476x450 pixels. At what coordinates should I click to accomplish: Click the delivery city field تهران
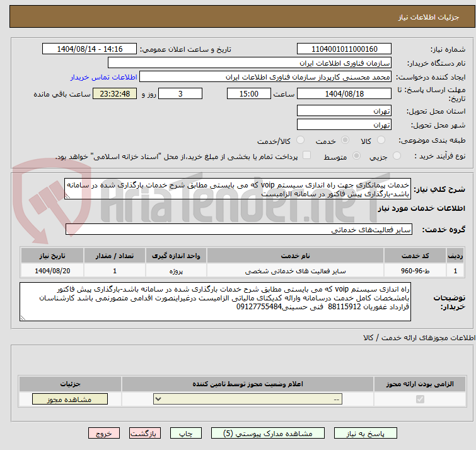pos(344,124)
